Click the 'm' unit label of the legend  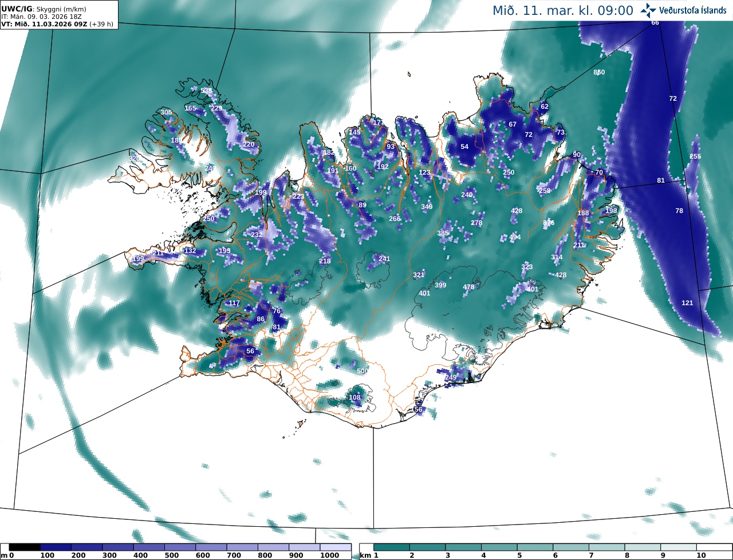coord(4,556)
